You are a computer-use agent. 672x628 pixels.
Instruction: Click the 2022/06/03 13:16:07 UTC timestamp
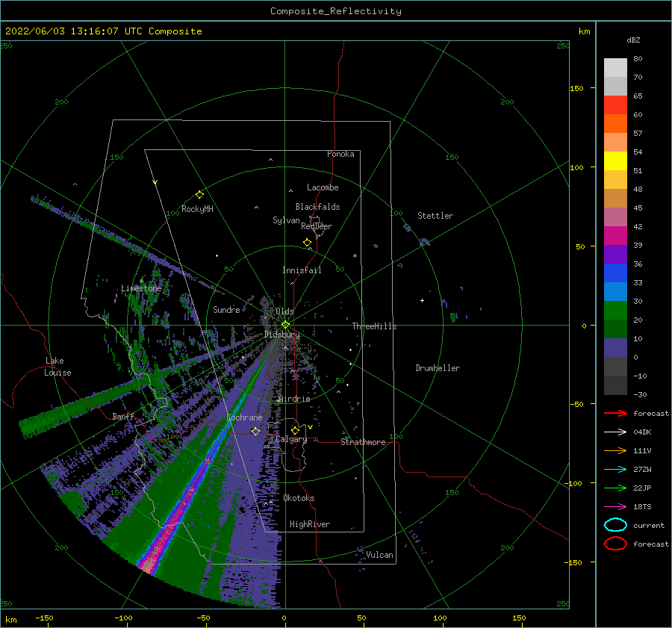pyautogui.click(x=75, y=31)
